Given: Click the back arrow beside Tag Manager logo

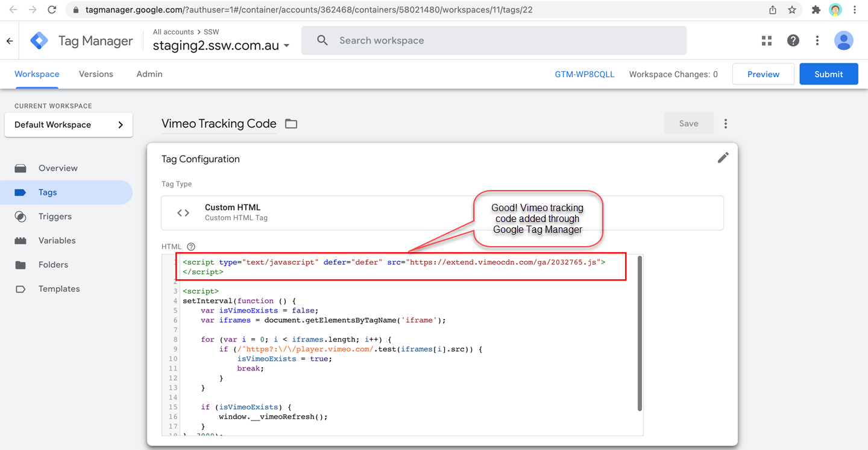Looking at the screenshot, I should coord(10,41).
